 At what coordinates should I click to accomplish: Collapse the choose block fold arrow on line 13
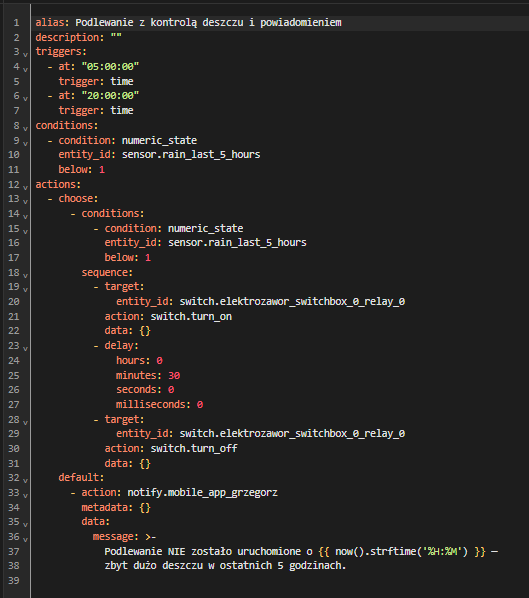click(x=25, y=201)
